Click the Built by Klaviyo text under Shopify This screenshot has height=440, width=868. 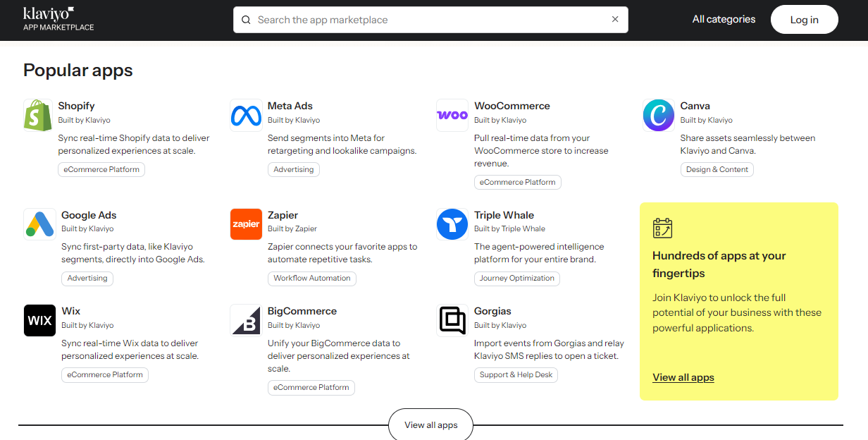tap(84, 120)
